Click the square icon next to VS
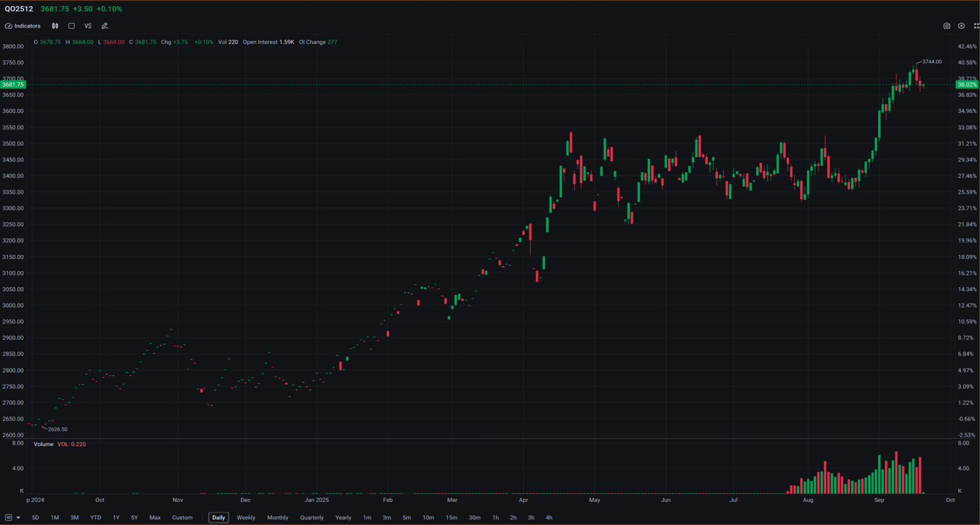The height and width of the screenshot is (525, 980). click(x=72, y=26)
